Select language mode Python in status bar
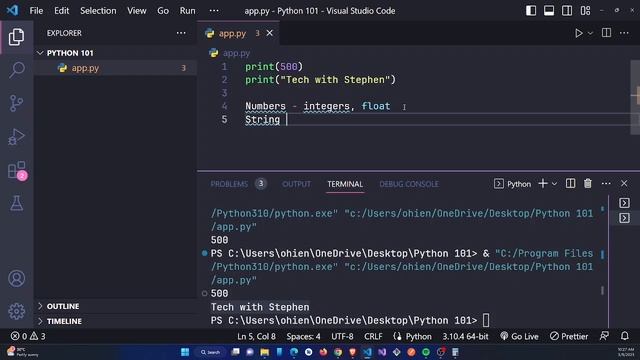The image size is (640, 360). click(418, 336)
